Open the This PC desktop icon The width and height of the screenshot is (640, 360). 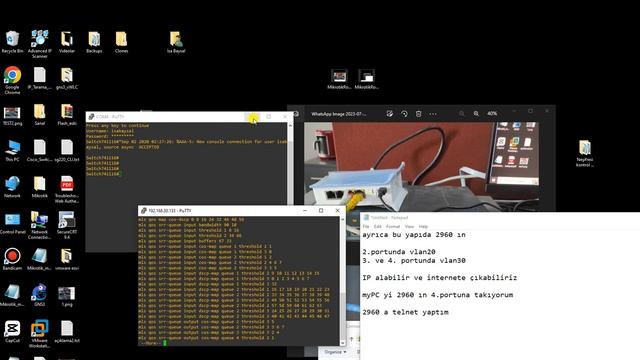tap(12, 151)
